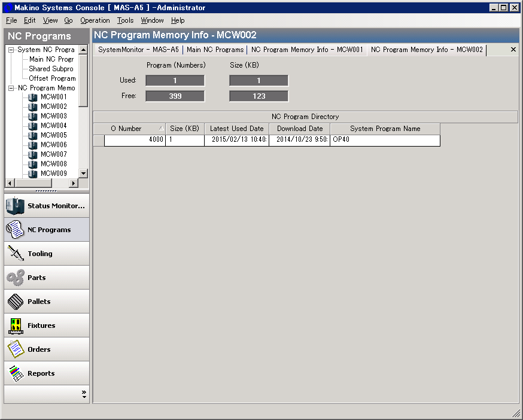Collapse the NC Program Memory tree node
523x420 pixels.
click(x=11, y=88)
